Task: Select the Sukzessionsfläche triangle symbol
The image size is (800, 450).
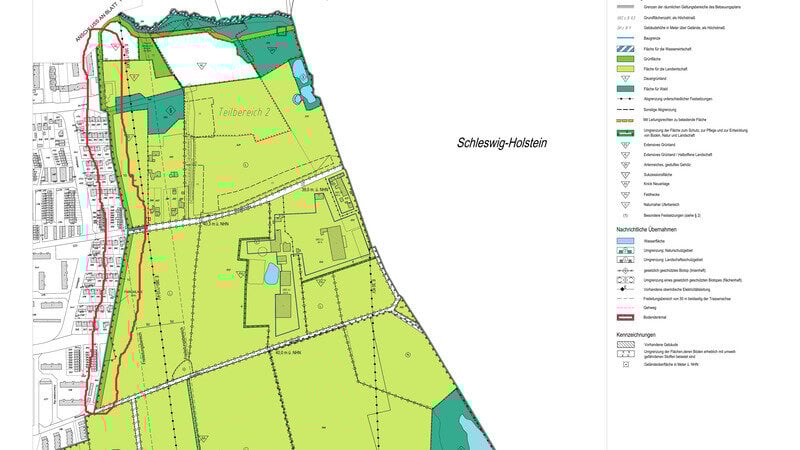Action: [x=626, y=175]
